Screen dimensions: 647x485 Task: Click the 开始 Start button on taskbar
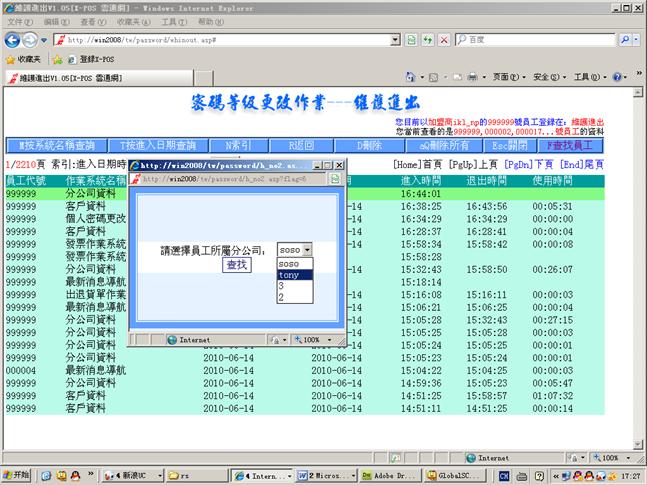pos(17,475)
